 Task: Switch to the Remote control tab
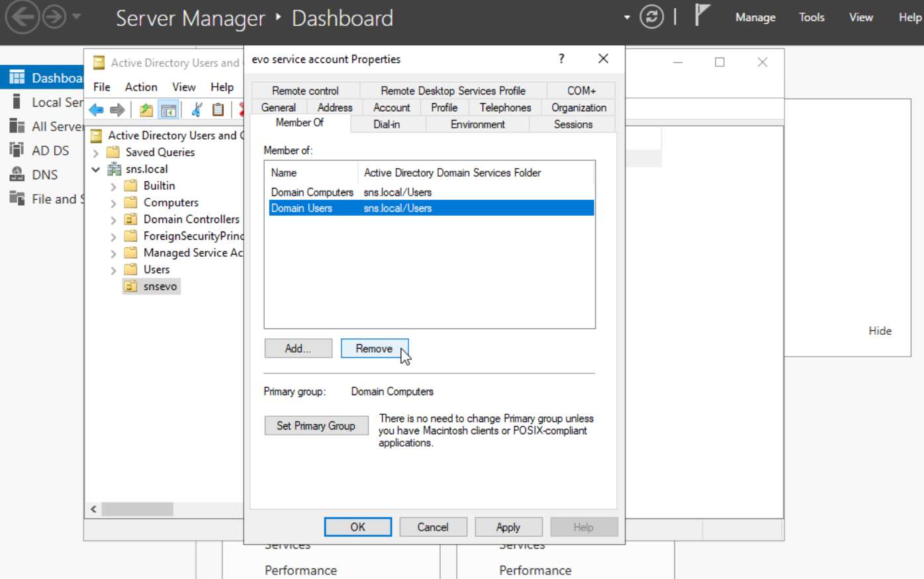point(305,91)
